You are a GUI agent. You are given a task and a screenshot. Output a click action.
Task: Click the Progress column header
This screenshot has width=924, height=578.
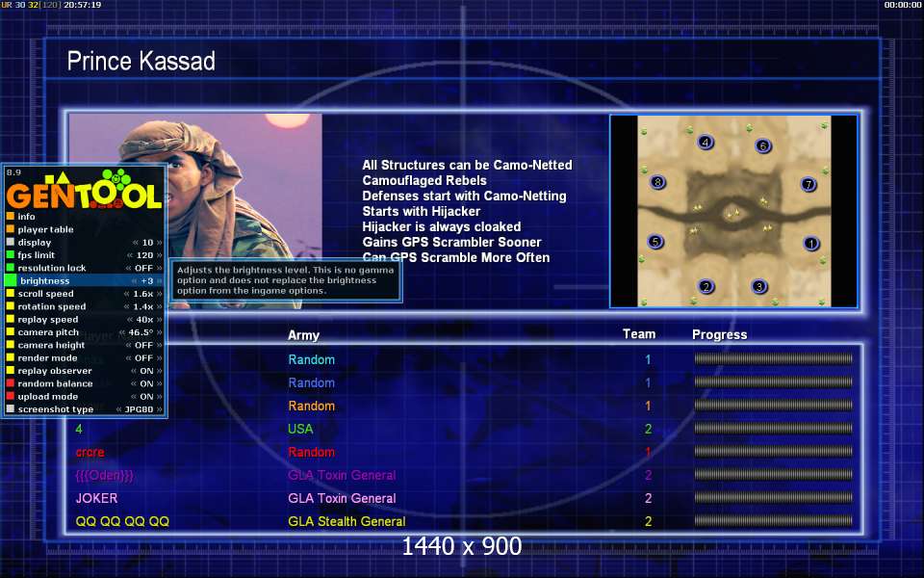(x=720, y=334)
